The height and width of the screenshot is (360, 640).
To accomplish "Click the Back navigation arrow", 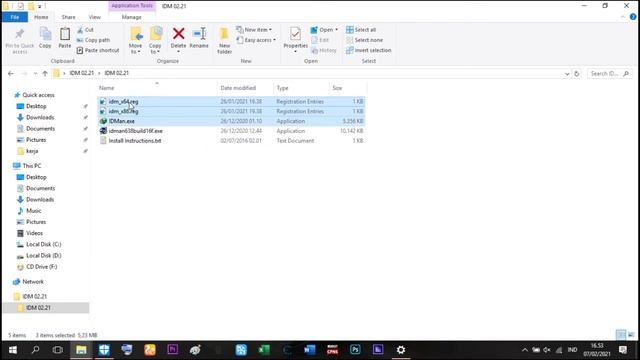I will click(x=11, y=73).
